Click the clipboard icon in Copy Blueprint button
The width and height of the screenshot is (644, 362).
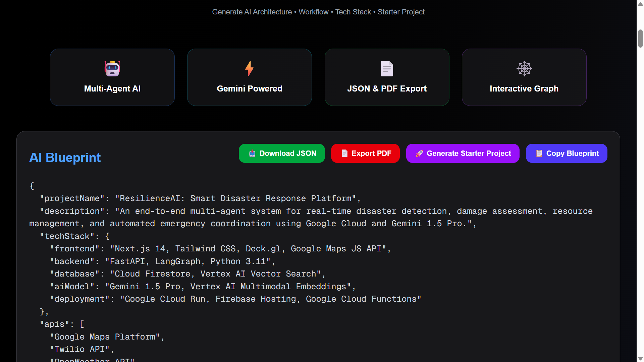(539, 154)
